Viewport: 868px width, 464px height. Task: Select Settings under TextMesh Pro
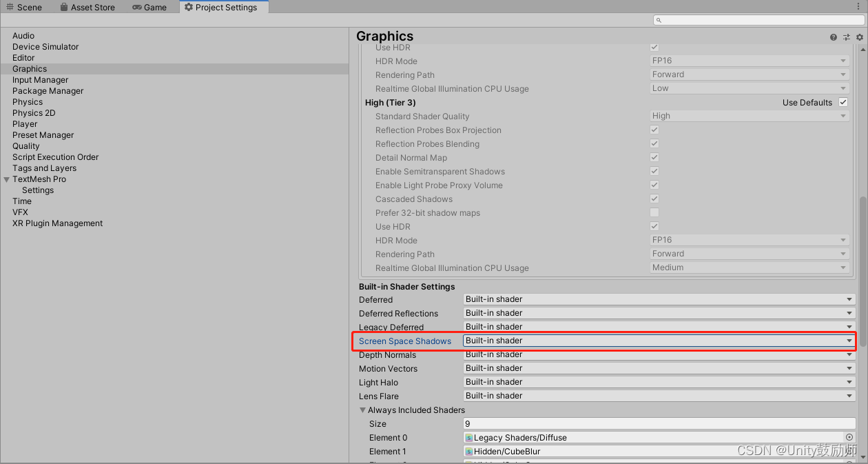pos(38,190)
